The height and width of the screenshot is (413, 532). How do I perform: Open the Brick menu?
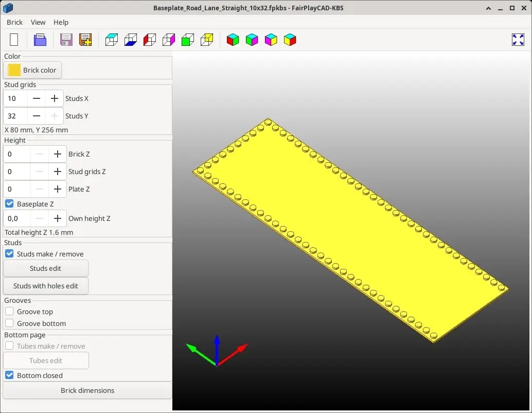(14, 23)
